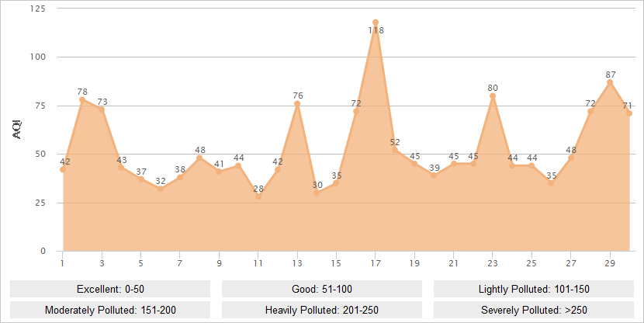Click the x-axis label 25

coord(531,263)
